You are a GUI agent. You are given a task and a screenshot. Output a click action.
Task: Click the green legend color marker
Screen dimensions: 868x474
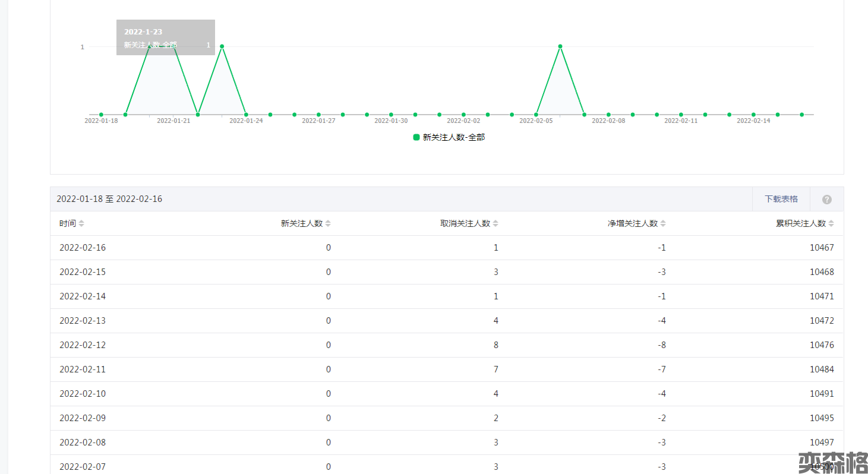416,137
